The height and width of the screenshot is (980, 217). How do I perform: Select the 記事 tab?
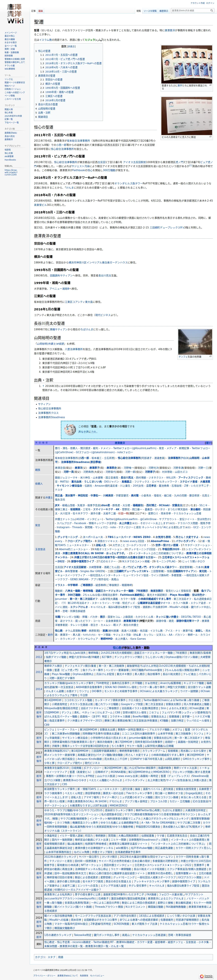tap(33, 11)
